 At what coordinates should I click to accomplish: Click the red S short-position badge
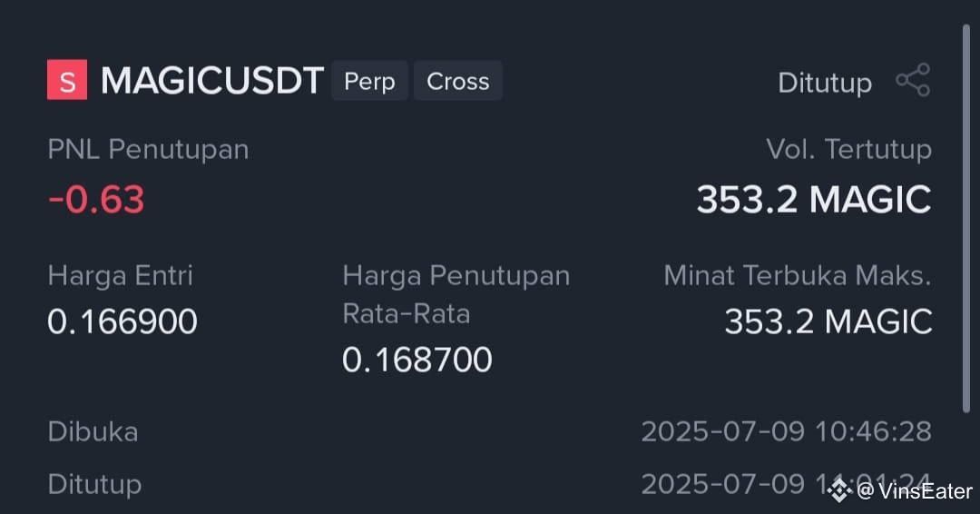[67, 79]
